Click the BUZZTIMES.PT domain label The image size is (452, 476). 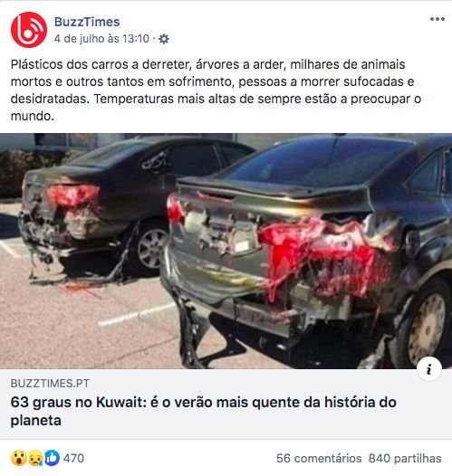tap(50, 384)
